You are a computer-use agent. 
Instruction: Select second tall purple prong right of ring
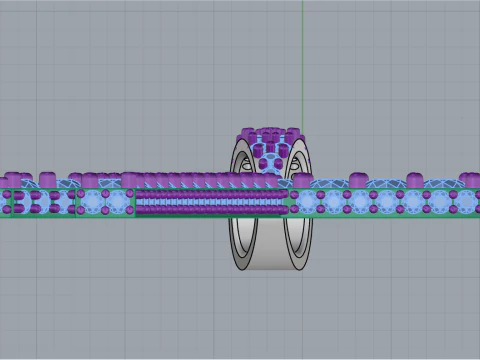359,180
